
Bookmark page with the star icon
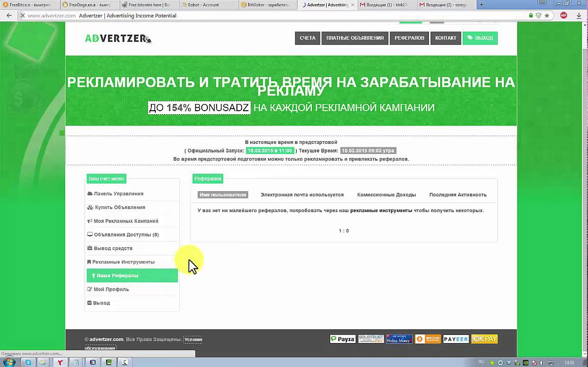tap(547, 15)
